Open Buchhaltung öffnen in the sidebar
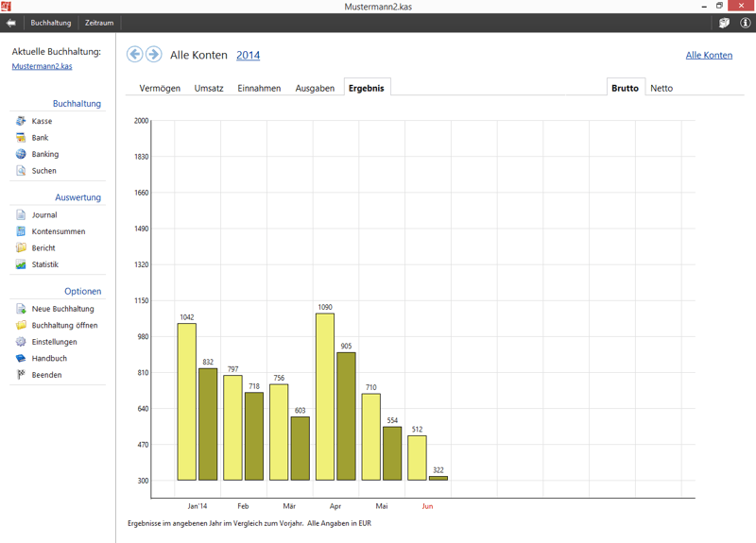Screen dimensions: 756x543 64,325
